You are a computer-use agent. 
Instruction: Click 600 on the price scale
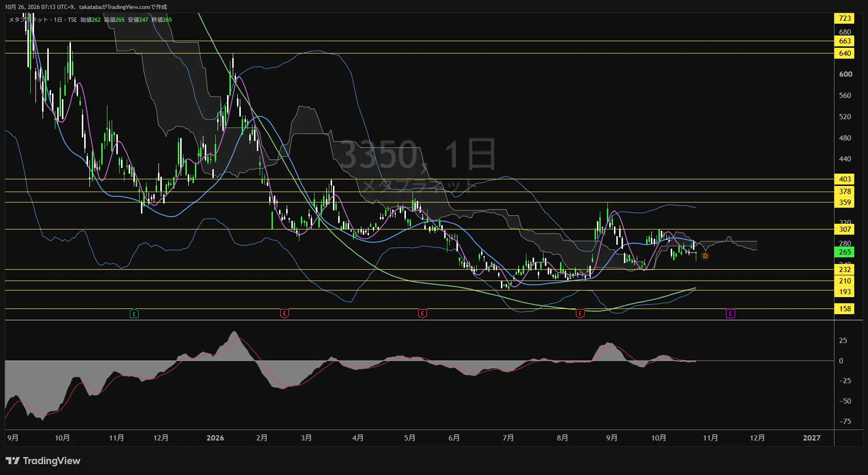click(x=845, y=74)
